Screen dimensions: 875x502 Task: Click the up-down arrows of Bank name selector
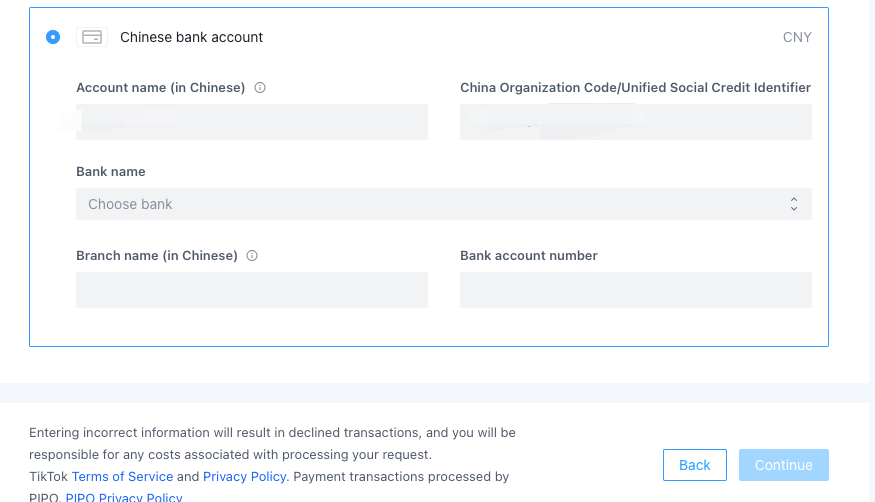[x=793, y=204]
